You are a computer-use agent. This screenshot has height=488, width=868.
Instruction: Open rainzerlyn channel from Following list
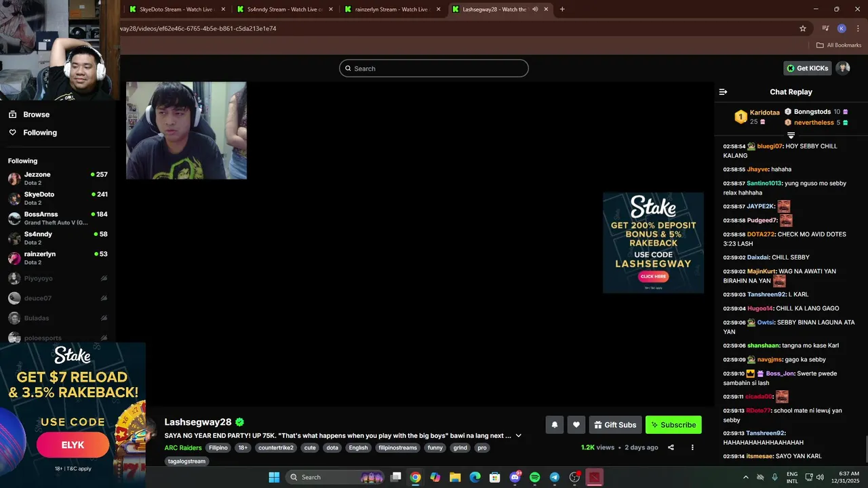click(x=58, y=258)
